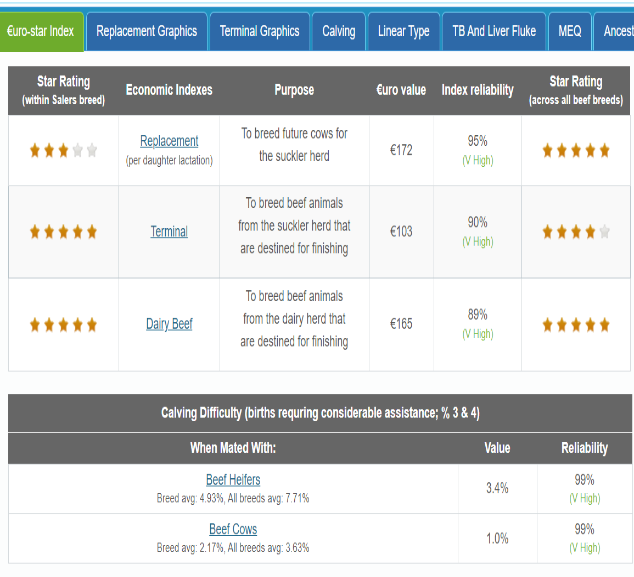Open the Terminal index link

pyautogui.click(x=169, y=231)
